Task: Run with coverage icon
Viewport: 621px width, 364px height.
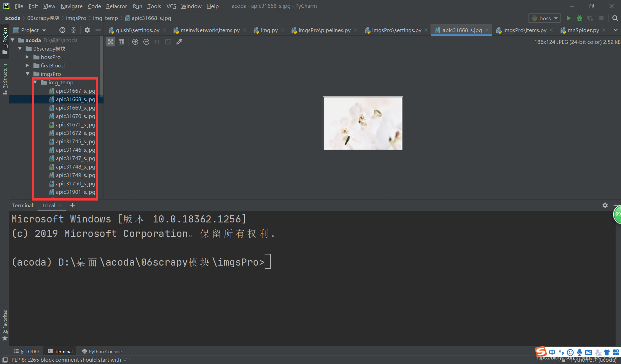Action: tap(590, 18)
